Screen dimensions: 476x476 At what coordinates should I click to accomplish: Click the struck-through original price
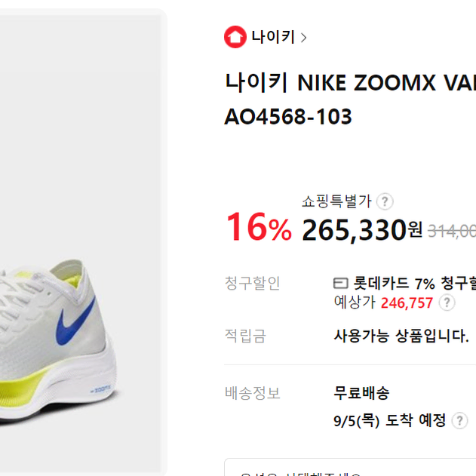click(452, 232)
